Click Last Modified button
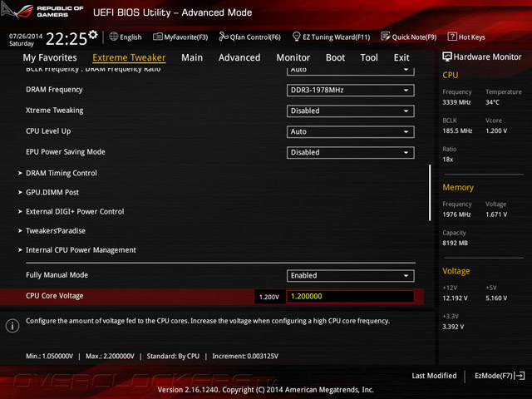 point(434,376)
